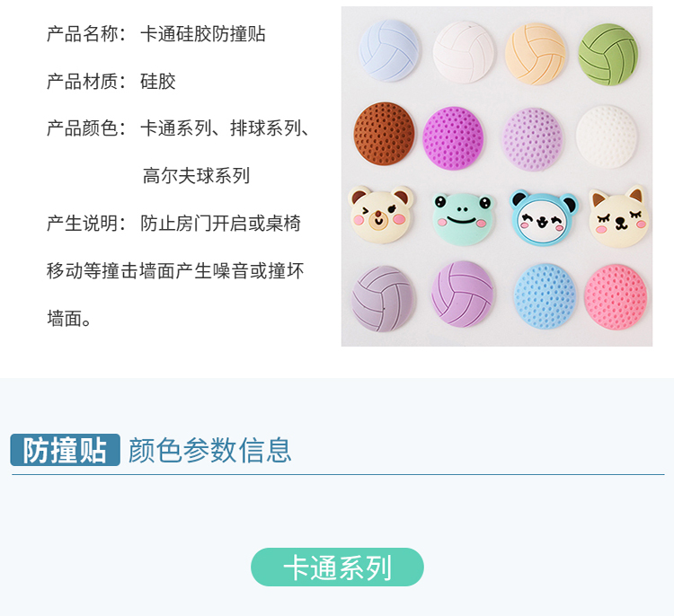Screen dimensions: 674x616
Task: Select the orange volleyball bumper
Action: tap(535, 53)
